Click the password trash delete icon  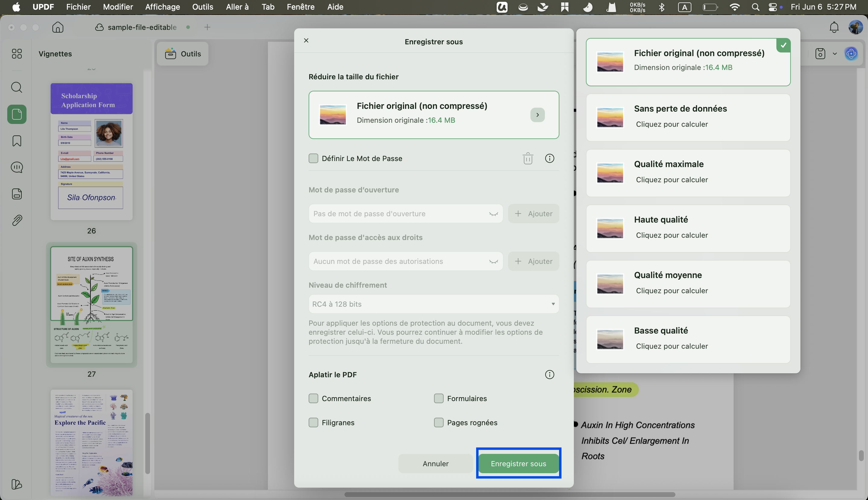pos(528,158)
